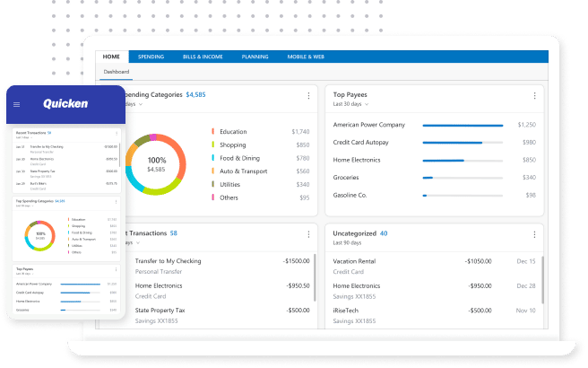This screenshot has height=368, width=588.
Task: Click the Uncategorized count link 40
Action: (x=384, y=233)
